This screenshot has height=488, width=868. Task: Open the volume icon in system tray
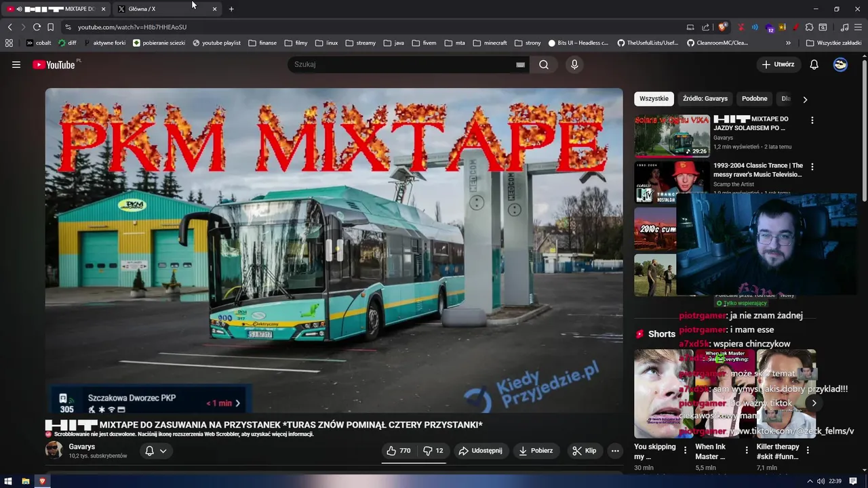(x=821, y=481)
